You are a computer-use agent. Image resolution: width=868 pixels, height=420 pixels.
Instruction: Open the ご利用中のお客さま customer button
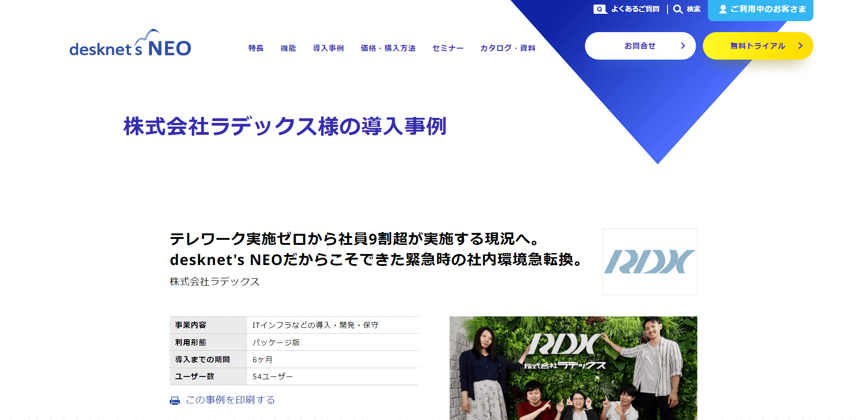(x=761, y=10)
